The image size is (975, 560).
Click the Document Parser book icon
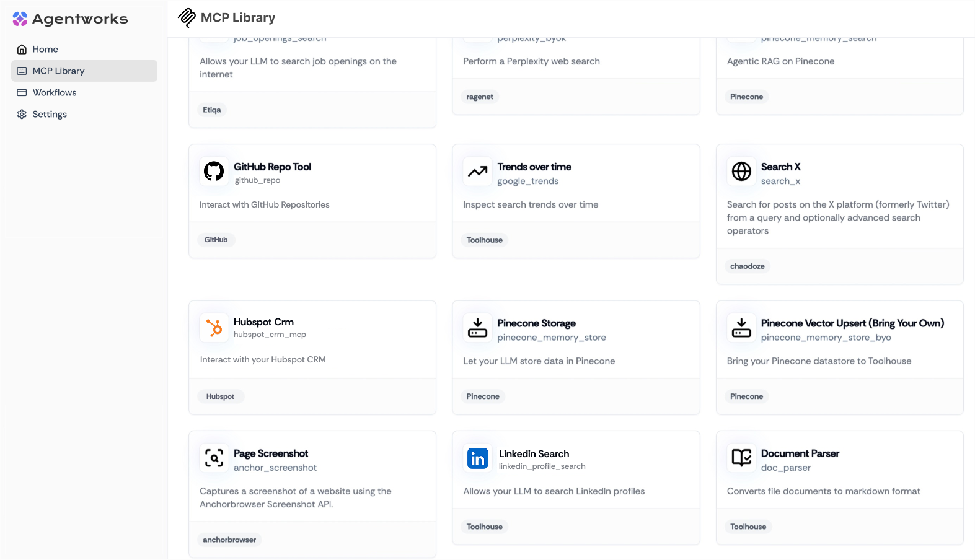pos(741,458)
